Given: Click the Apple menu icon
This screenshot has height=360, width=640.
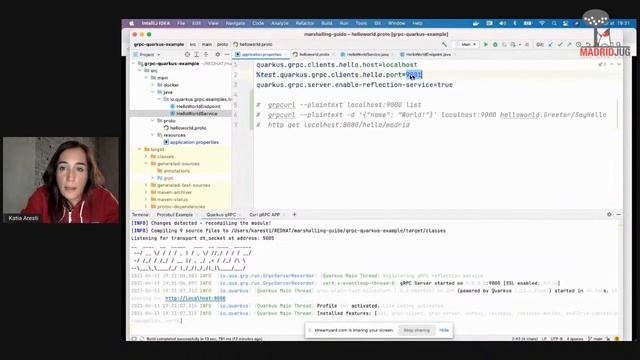Looking at the screenshot, I should (131, 23).
